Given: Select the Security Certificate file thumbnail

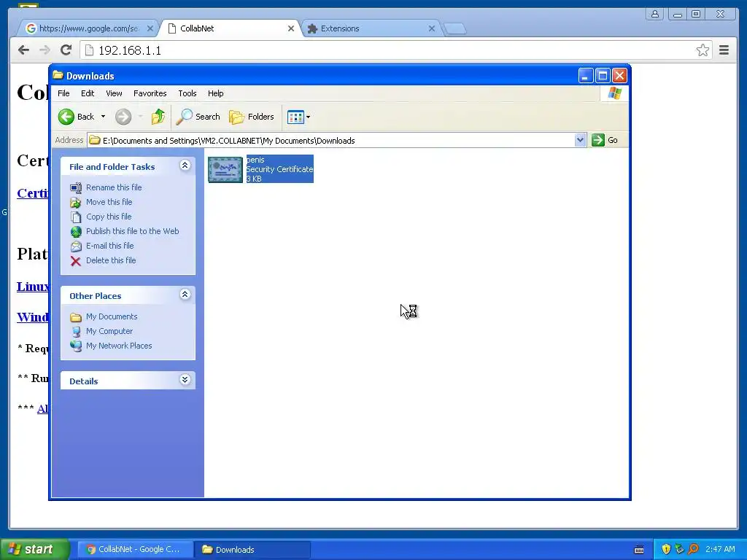Looking at the screenshot, I should coord(225,169).
